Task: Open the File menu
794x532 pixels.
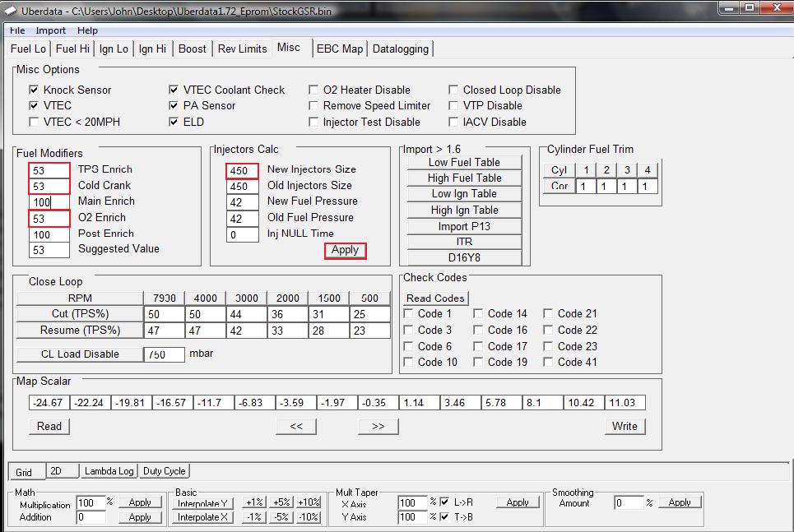Action: tap(17, 30)
